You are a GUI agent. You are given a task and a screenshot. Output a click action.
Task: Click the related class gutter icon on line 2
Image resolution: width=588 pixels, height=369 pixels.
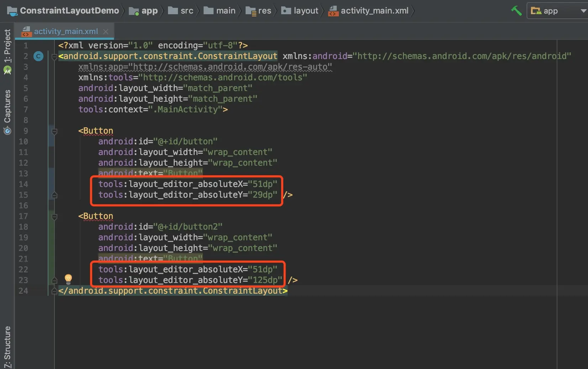tap(38, 56)
